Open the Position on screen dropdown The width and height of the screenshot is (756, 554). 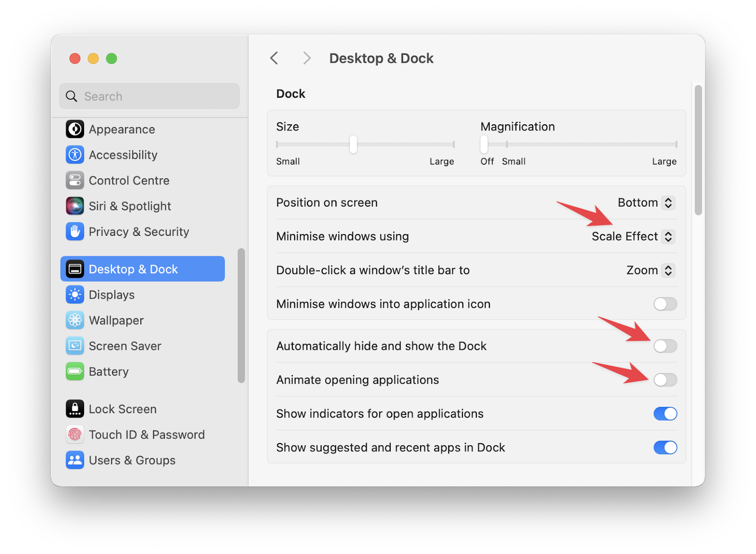click(668, 202)
